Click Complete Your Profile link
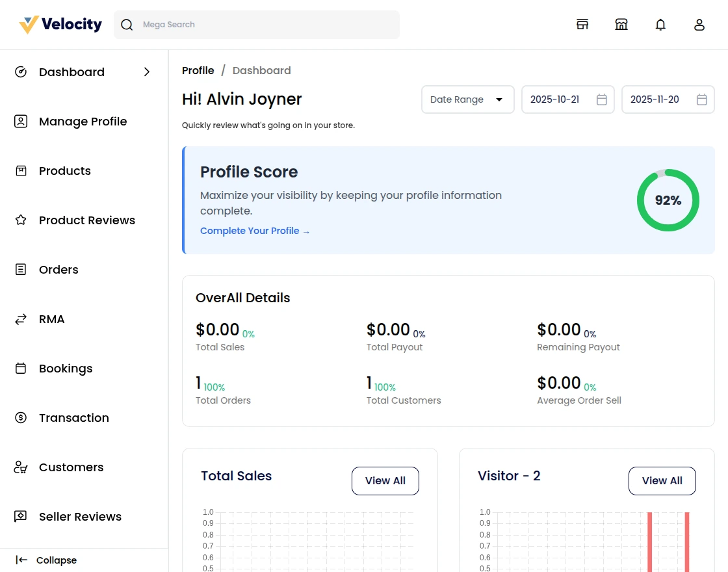728x572 pixels. (255, 231)
